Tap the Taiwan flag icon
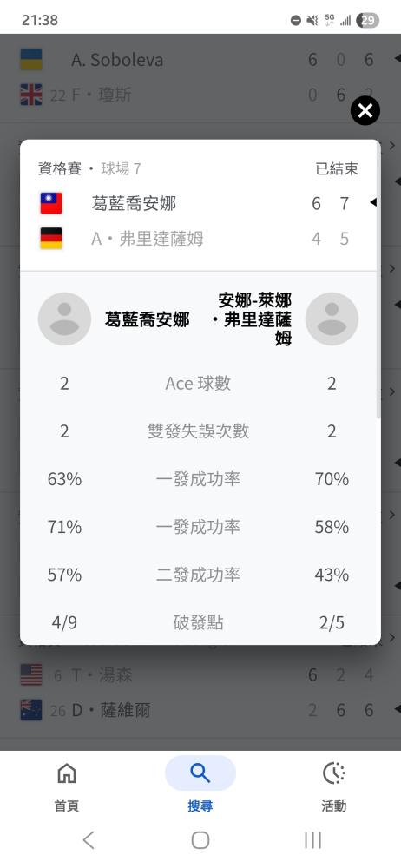The height and width of the screenshot is (868, 401). coord(51,203)
